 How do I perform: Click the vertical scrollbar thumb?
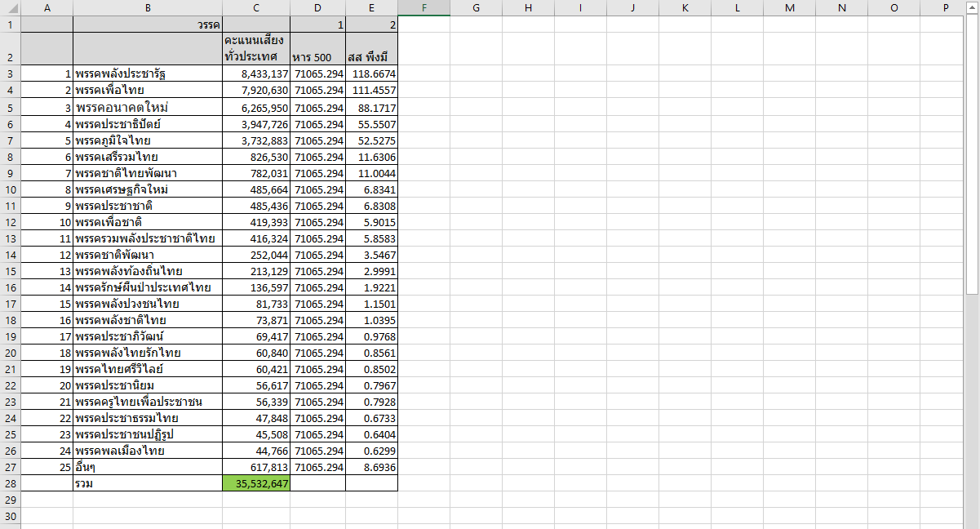tap(972, 155)
